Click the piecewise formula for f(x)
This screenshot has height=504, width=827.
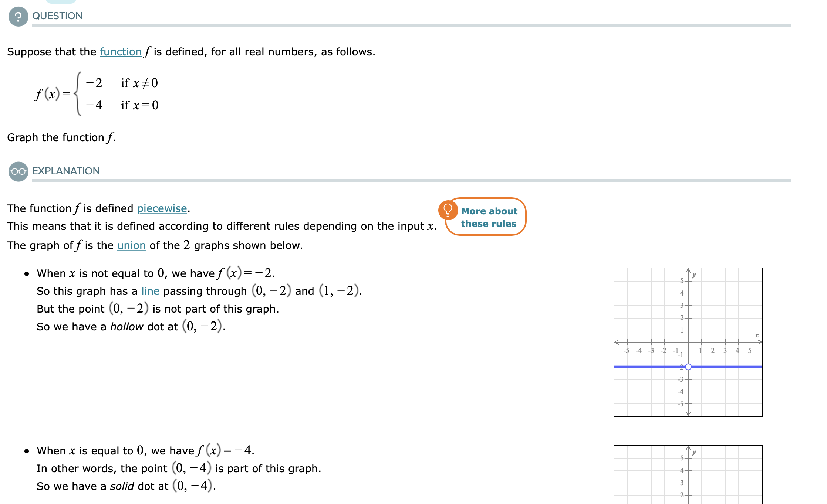point(96,94)
